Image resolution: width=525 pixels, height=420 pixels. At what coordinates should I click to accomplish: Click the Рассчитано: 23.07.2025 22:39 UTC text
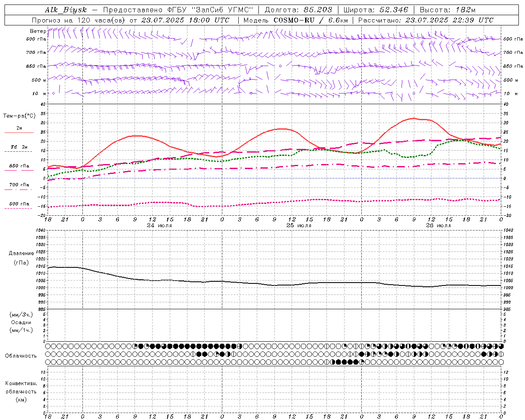coord(426,20)
